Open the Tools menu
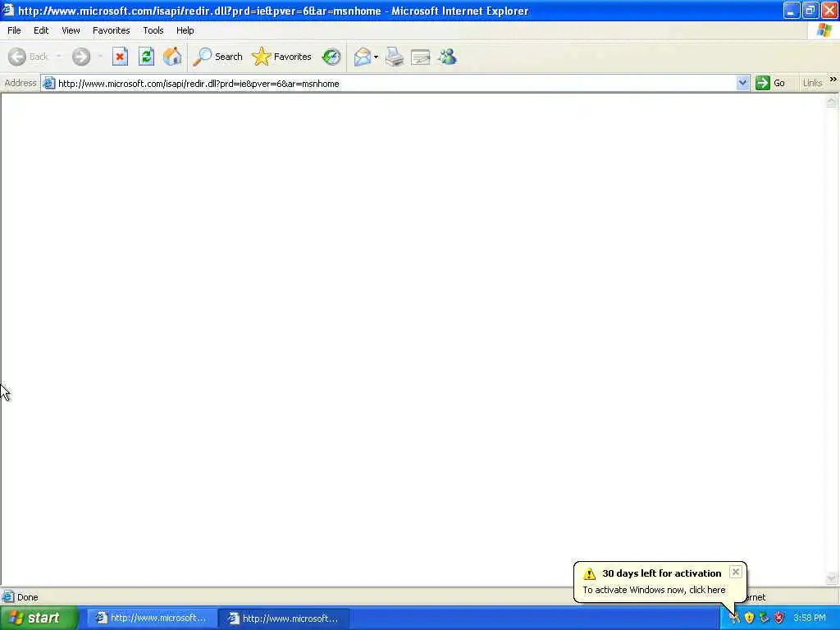840x630 pixels. (x=153, y=30)
